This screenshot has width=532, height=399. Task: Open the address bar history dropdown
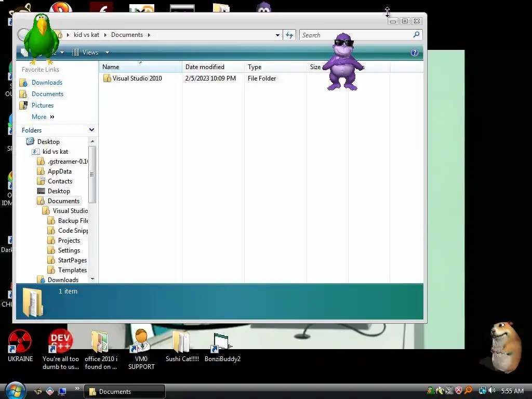coord(277,35)
